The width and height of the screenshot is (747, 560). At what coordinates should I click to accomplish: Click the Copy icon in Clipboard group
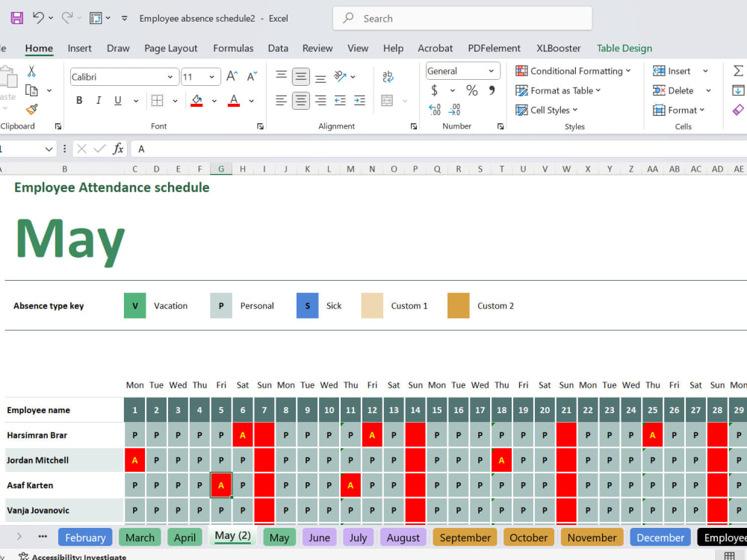point(31,90)
